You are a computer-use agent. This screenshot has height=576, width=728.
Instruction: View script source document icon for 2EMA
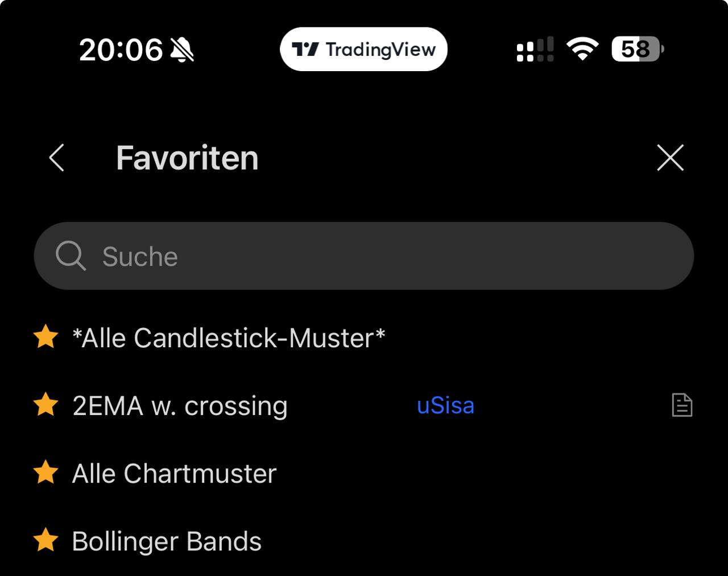tap(682, 406)
